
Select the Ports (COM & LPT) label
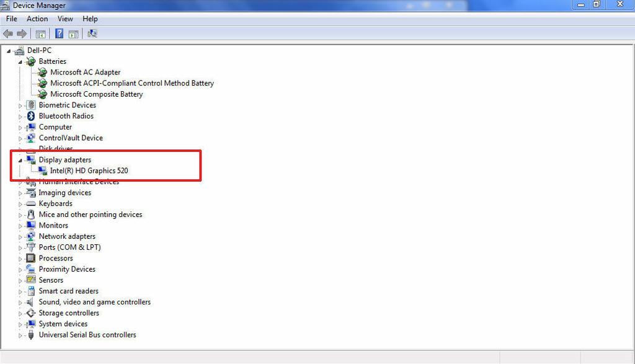69,247
